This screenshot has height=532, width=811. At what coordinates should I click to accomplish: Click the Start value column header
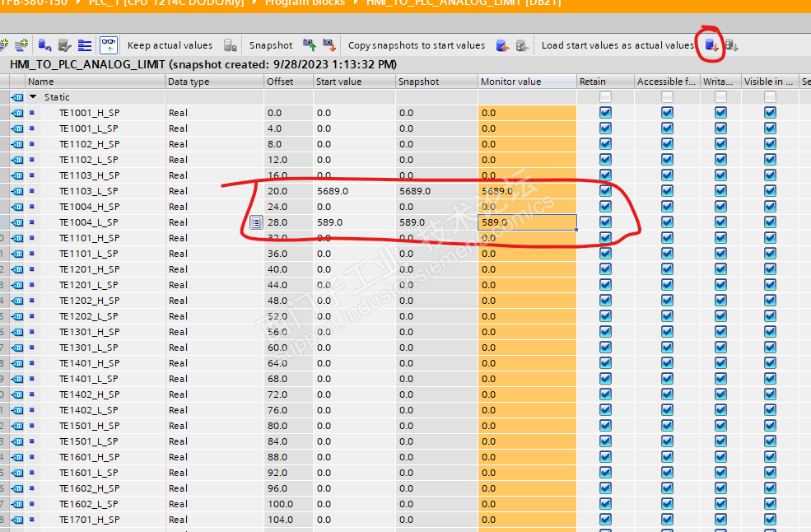[353, 82]
